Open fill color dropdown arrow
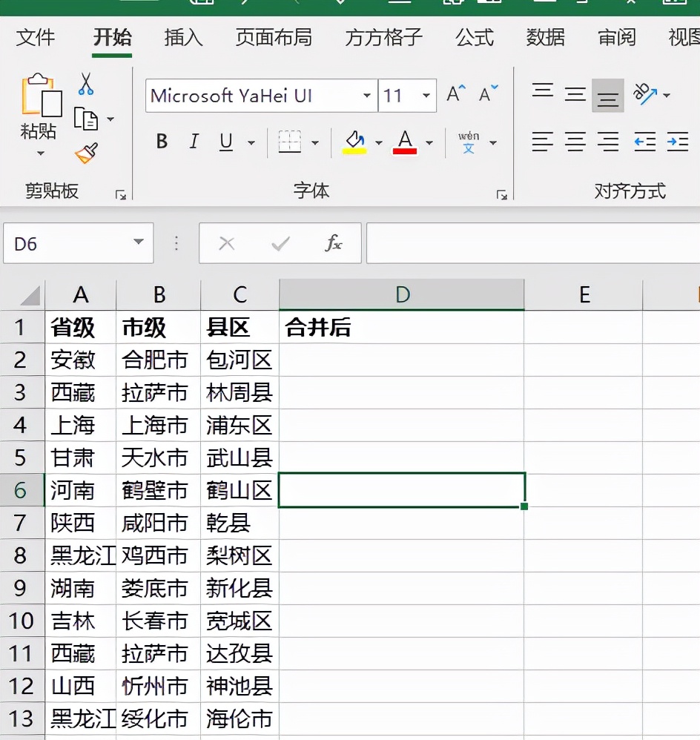 (379, 142)
